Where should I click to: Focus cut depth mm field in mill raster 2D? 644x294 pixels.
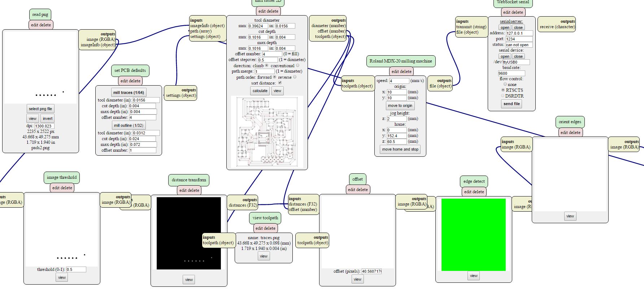tap(258, 37)
